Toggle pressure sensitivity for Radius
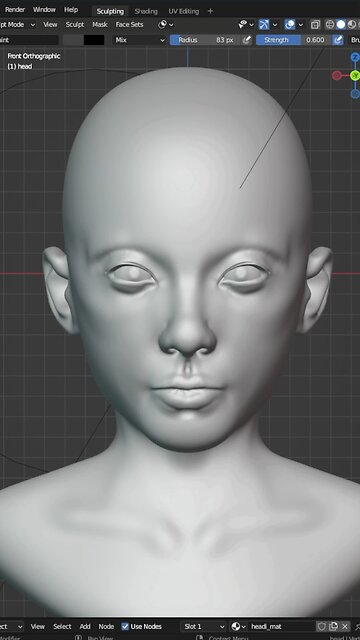The width and height of the screenshot is (360, 640). (247, 40)
